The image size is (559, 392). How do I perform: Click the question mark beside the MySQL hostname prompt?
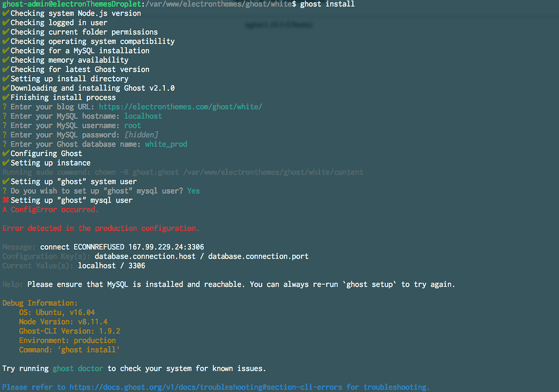pyautogui.click(x=5, y=116)
